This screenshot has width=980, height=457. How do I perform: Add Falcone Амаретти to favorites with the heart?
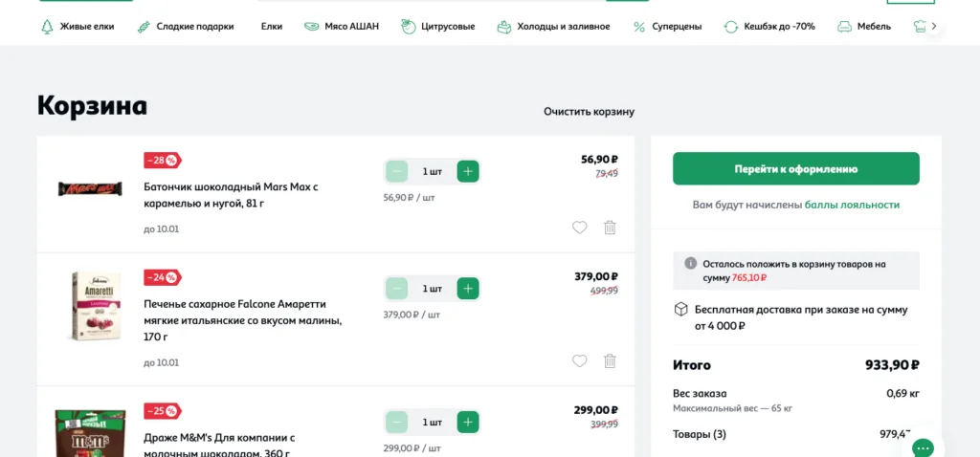pyautogui.click(x=579, y=360)
